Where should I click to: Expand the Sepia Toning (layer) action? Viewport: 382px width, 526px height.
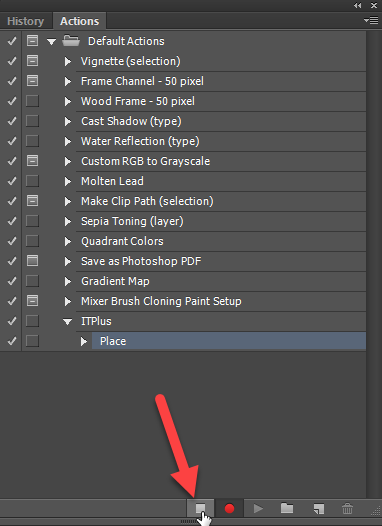(68, 221)
